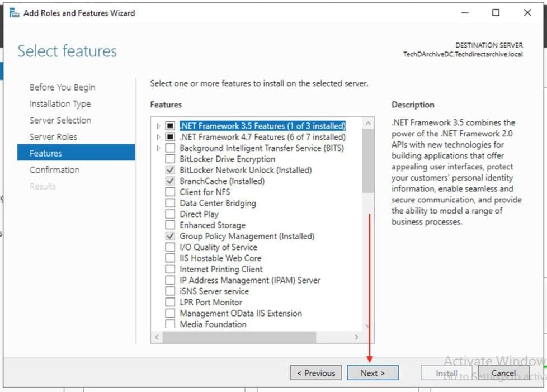
Task: Click the Next button
Action: [x=372, y=373]
